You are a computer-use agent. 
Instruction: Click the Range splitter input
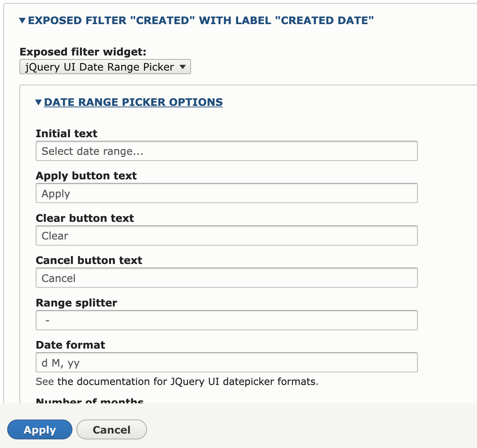coord(226,320)
